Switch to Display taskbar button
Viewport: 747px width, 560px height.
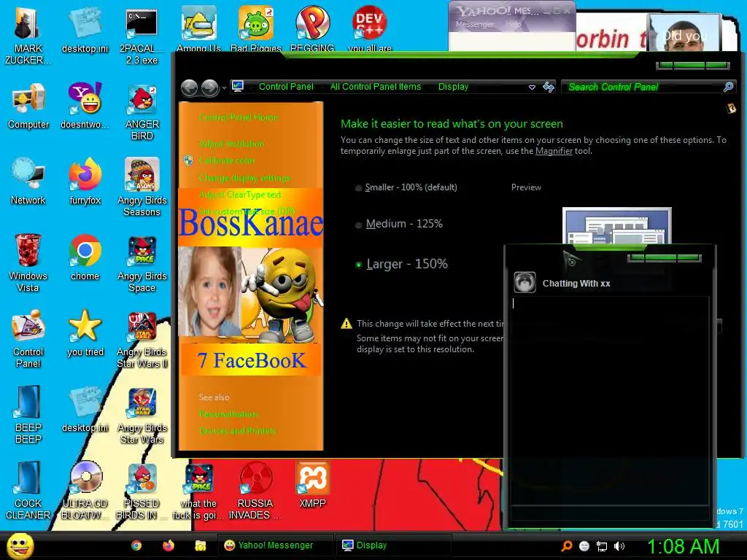coord(393,545)
